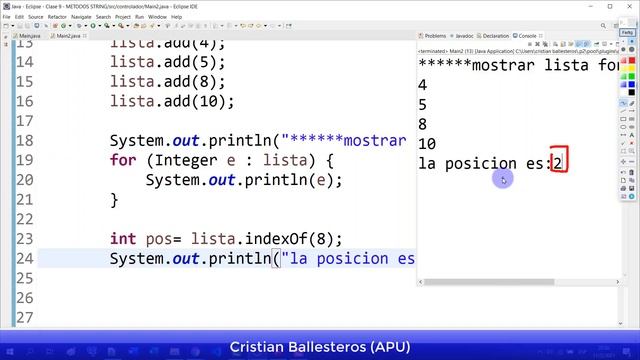Click the New file toolbar icon
Image resolution: width=640 pixels, height=360 pixels.
6,26
